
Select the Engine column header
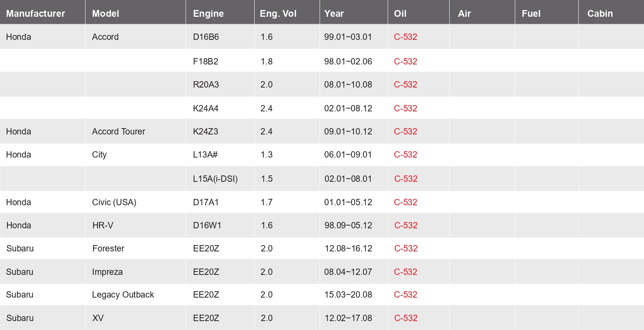208,13
